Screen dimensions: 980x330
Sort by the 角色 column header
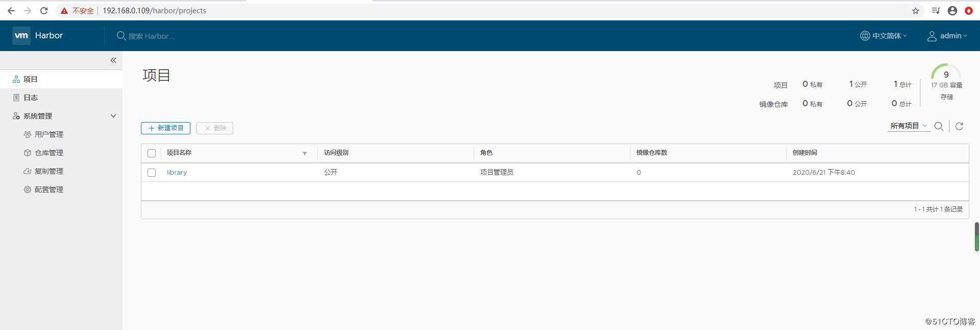tap(486, 153)
